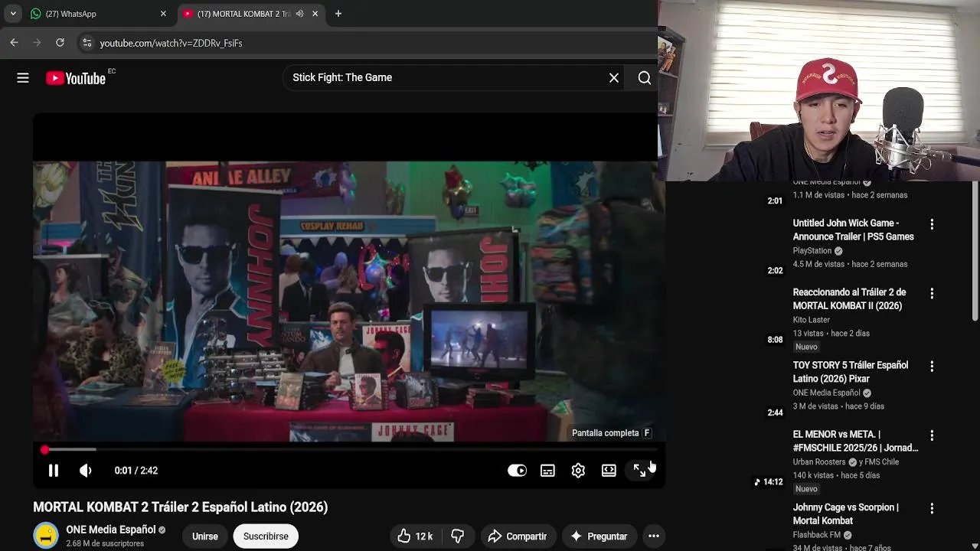This screenshot has width=980, height=551.
Task: Open the Preguntar AI button
Action: pyautogui.click(x=599, y=536)
